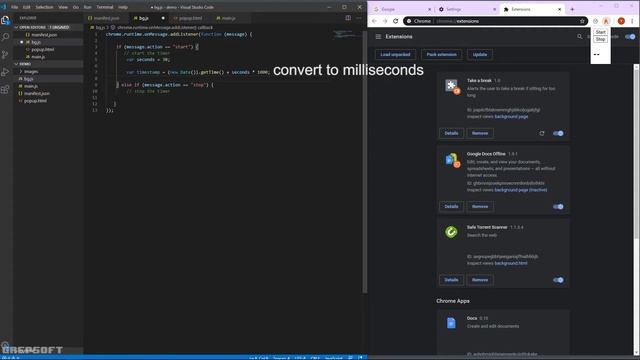
Task: Click the Take a break extension icon on card
Action: pyautogui.click(x=452, y=87)
